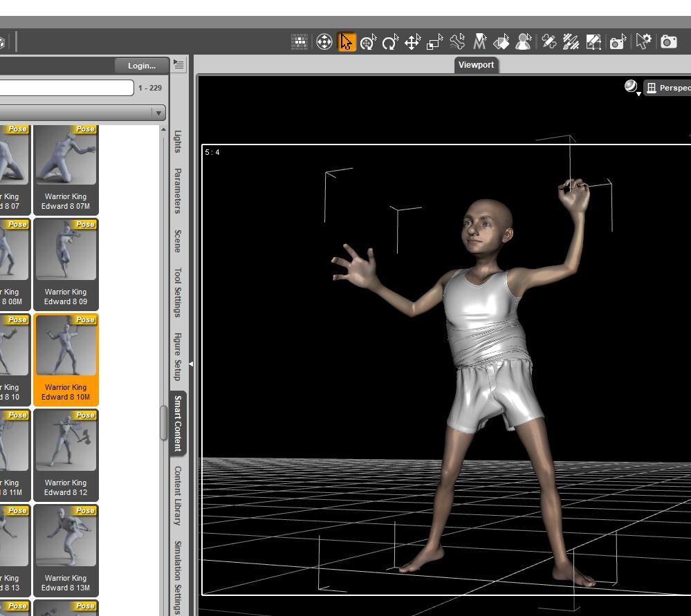Pick the Scale tool icon
Screen dimensions: 691x616
[x=434, y=42]
